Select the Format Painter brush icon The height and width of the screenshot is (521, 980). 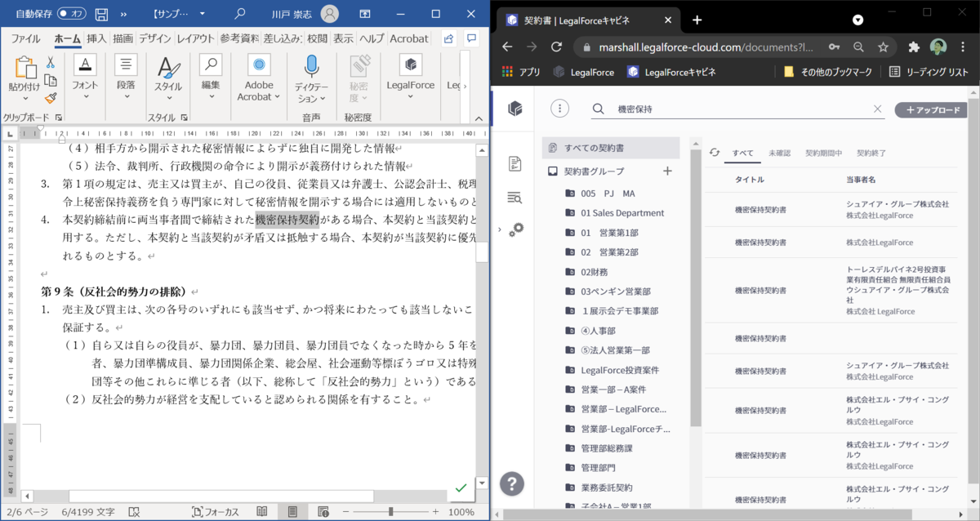pyautogui.click(x=51, y=97)
